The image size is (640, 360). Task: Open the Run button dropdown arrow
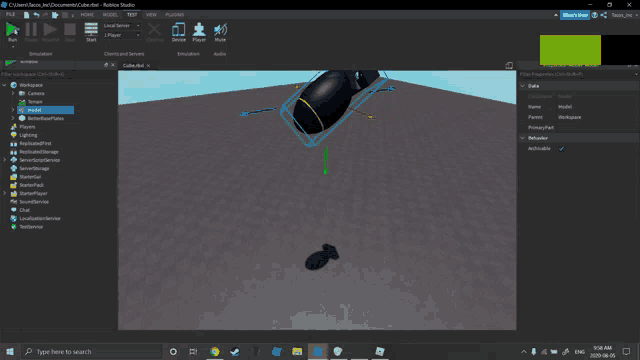tap(13, 47)
